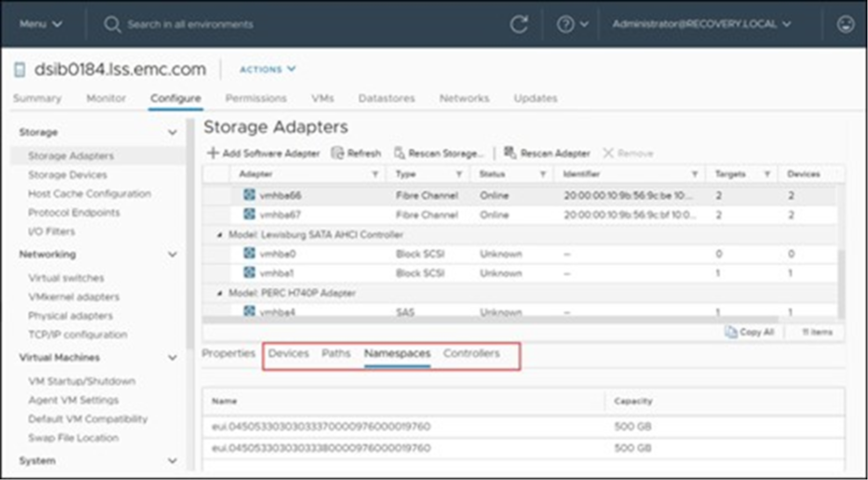This screenshot has height=480, width=868.
Task: Open the Targets column filter
Action: click(x=767, y=174)
